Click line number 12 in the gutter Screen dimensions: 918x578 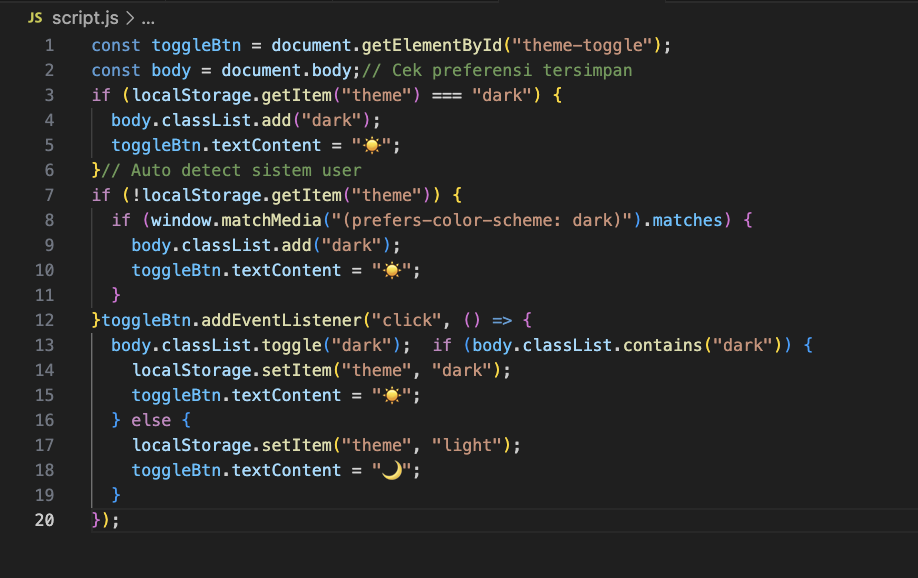click(45, 320)
